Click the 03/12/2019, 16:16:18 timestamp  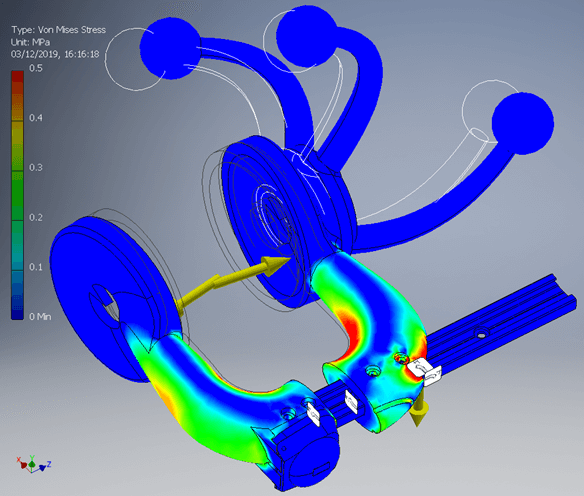point(55,54)
